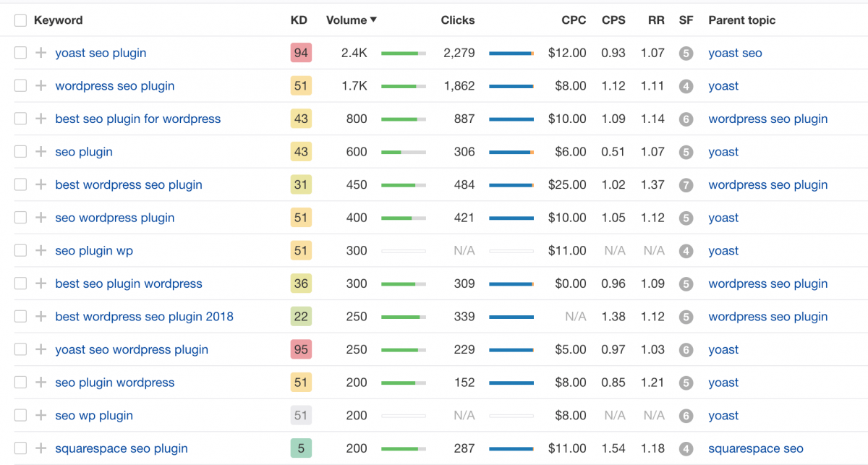Open SF badge 7 for 'best wordpress seo plugin'
Viewport: 868px width, 465px height.
[x=686, y=185]
